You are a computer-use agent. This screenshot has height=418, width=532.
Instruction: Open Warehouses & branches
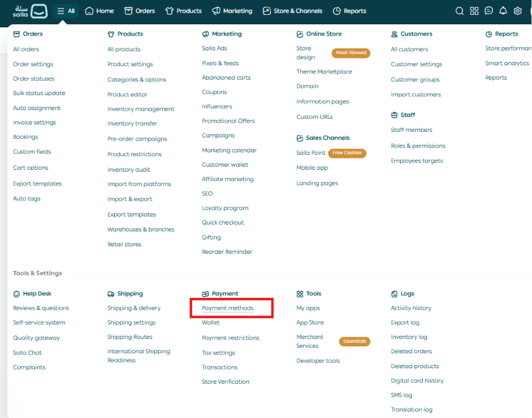pos(141,230)
